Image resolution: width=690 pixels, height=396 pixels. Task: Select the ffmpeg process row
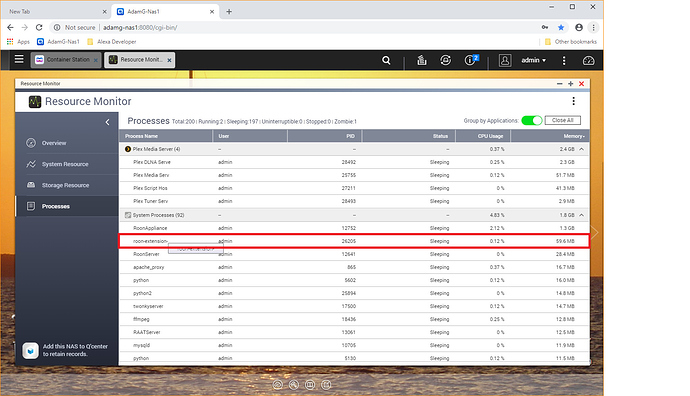[x=354, y=319]
